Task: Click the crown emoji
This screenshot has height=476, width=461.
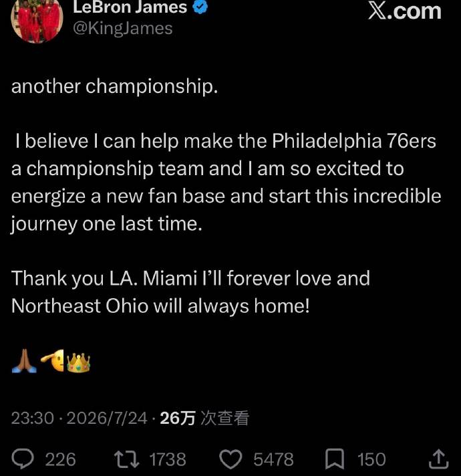Action: point(78,362)
